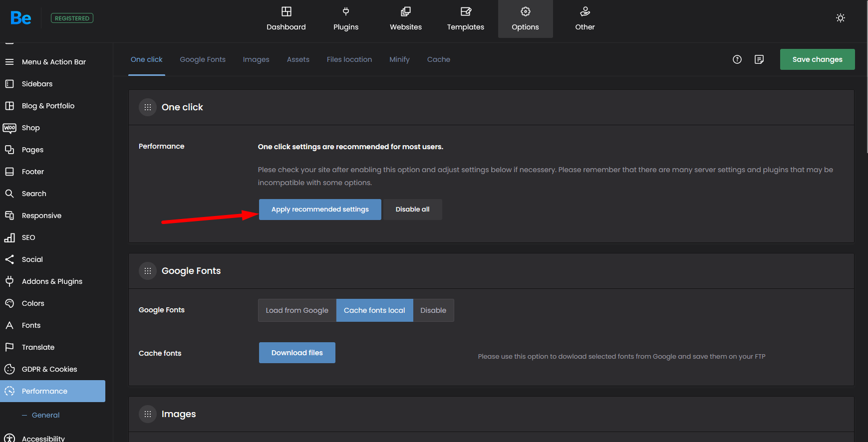Select Cache fonts local option
Viewport: 868px width, 442px height.
tap(374, 310)
